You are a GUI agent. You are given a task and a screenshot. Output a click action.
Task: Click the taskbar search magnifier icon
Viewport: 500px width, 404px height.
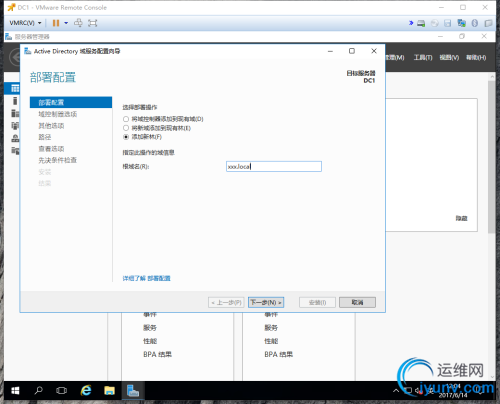39,390
